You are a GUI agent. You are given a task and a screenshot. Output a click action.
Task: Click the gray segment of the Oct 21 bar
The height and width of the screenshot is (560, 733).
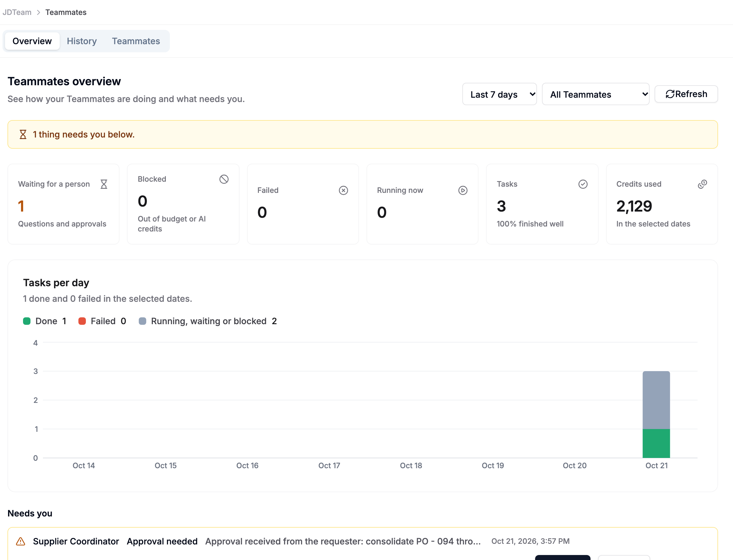pos(656,400)
